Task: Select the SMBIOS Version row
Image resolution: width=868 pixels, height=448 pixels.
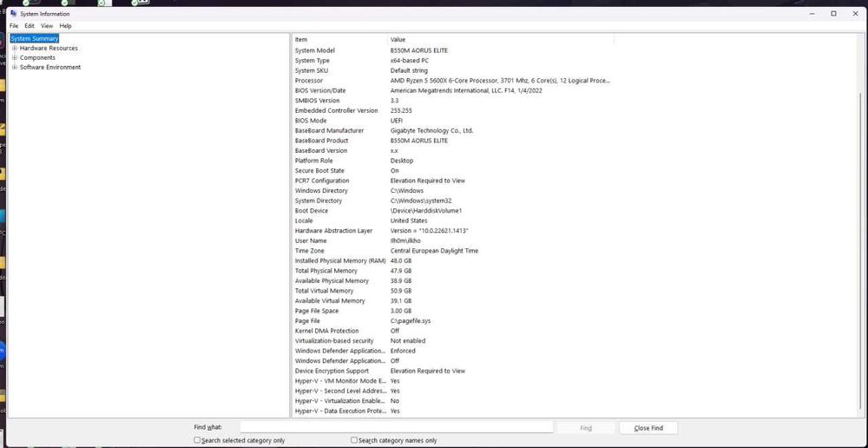Action: tap(453, 100)
